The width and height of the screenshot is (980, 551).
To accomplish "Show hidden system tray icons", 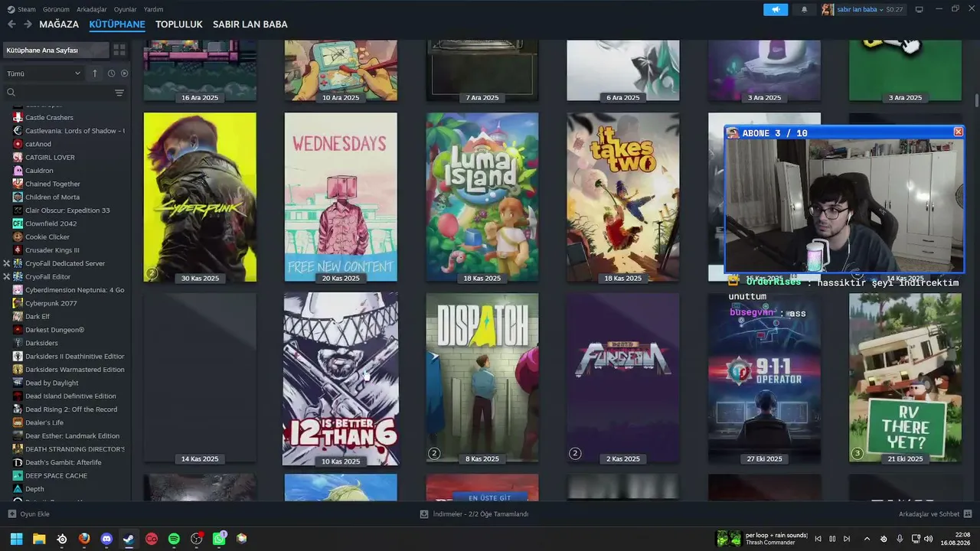I will pos(867,539).
